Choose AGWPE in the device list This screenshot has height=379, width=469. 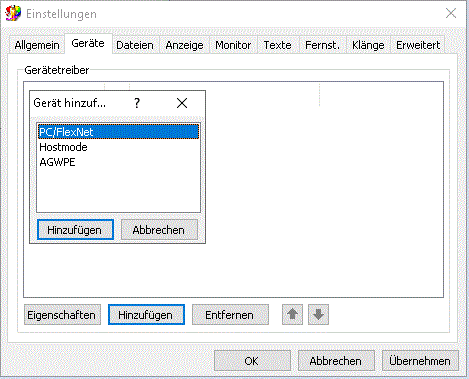118,162
